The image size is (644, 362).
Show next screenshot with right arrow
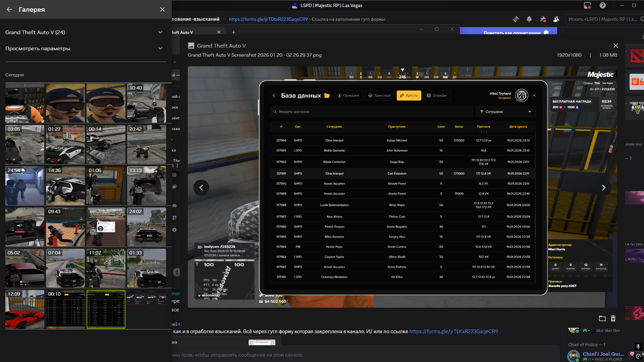(603, 188)
